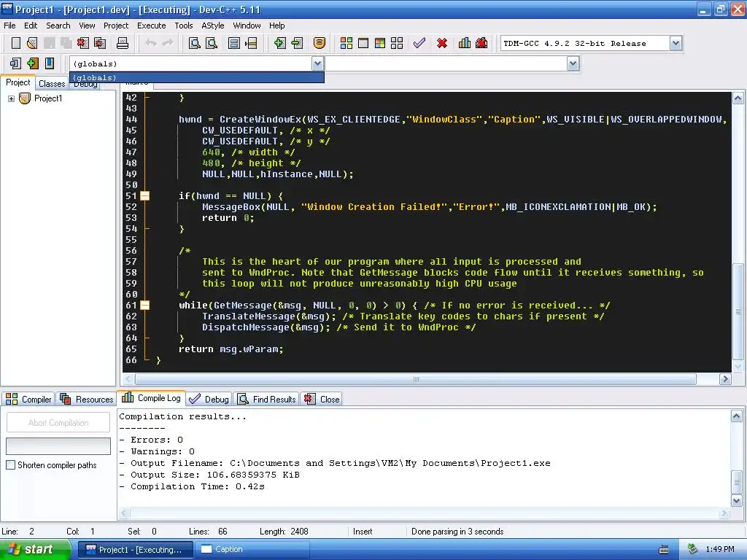Switch to Caption window in taskbar
The width and height of the screenshot is (747, 560).
pyautogui.click(x=252, y=550)
